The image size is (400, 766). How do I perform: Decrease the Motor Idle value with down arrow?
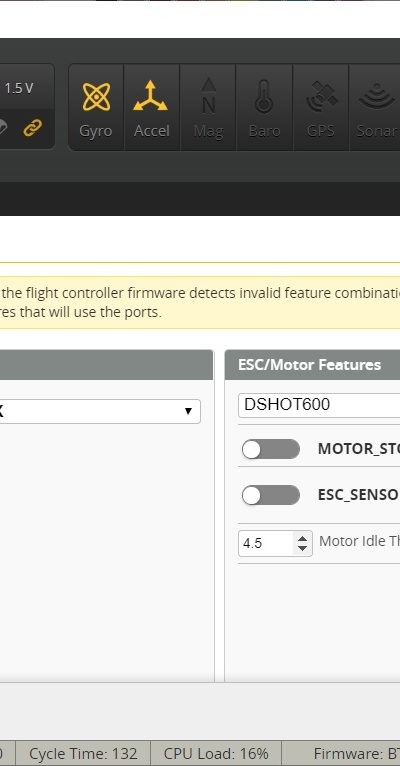[x=302, y=549]
